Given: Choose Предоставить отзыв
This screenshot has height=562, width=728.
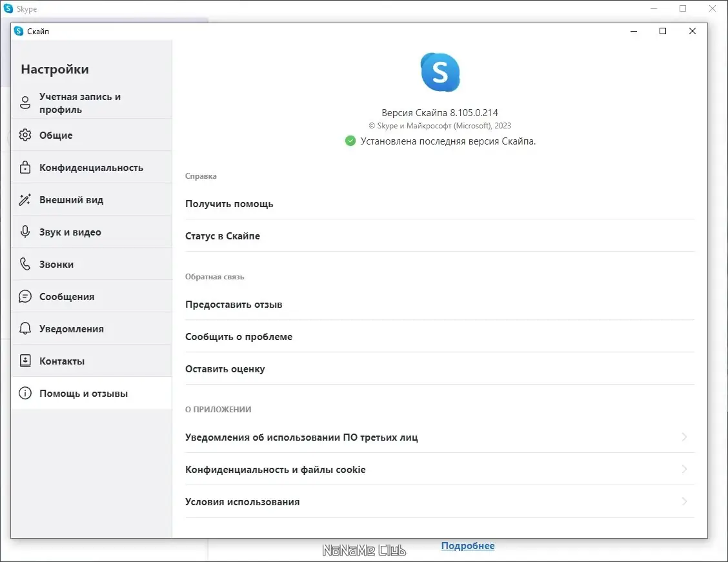Looking at the screenshot, I should point(440,305).
